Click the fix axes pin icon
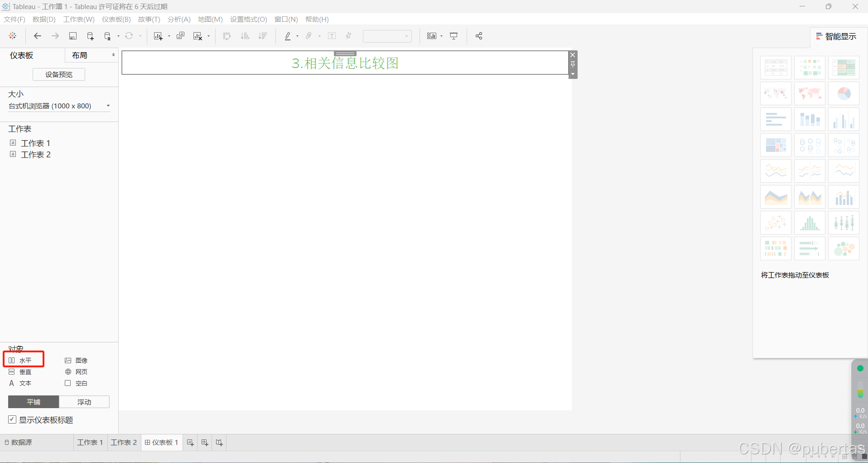The width and height of the screenshot is (868, 463). point(348,36)
